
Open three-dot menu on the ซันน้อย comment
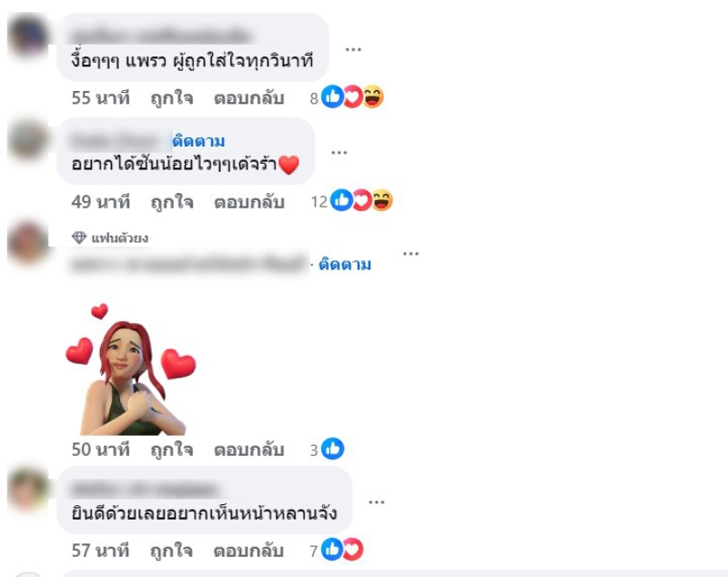pos(339,152)
